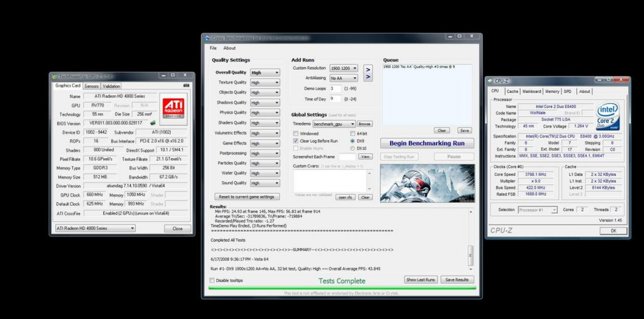The image size is (644, 319).
Task: Expand the Shaders Quality dropdown
Action: pyautogui.click(x=265, y=123)
